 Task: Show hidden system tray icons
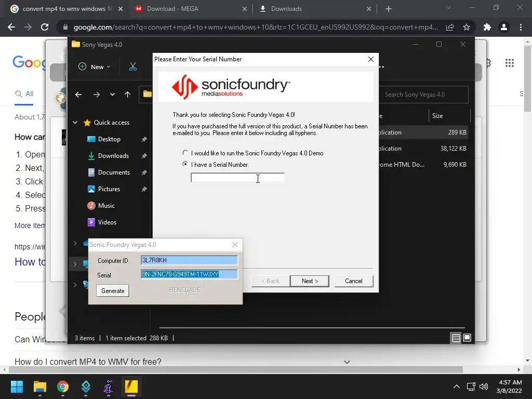pyautogui.click(x=457, y=387)
